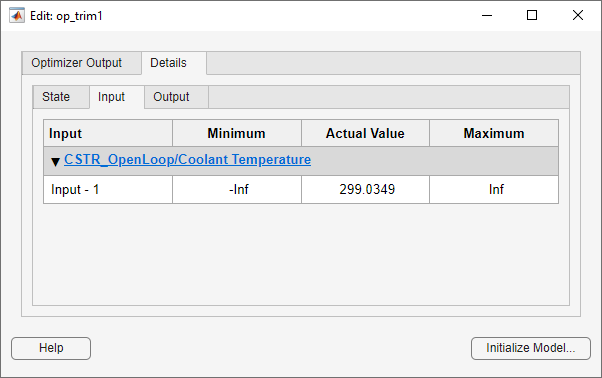Click the actual value 299.0349 cell

coord(366,190)
